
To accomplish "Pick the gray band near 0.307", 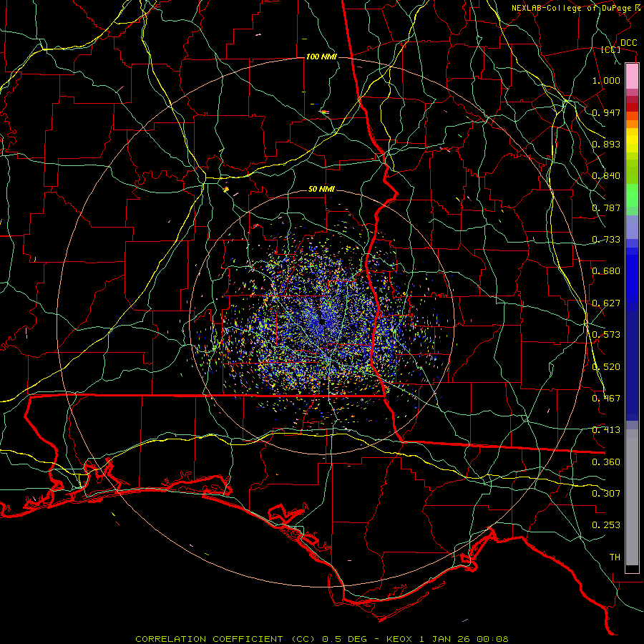I will (x=632, y=497).
